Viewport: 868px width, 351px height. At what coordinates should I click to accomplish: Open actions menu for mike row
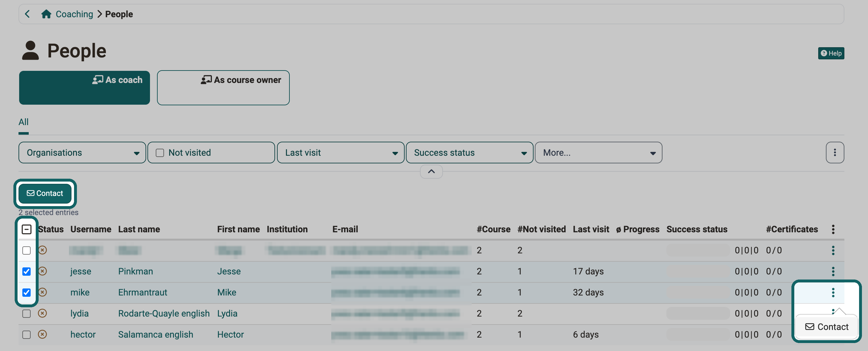tap(833, 292)
